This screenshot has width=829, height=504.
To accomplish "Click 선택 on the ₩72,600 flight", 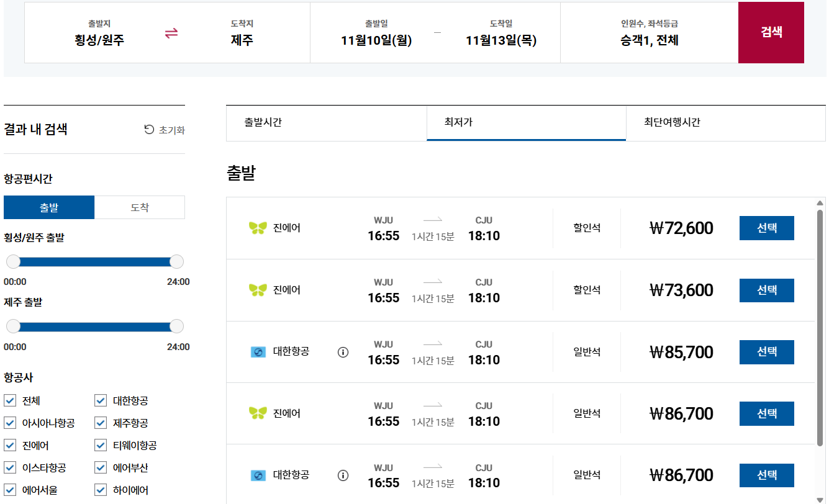I will coord(766,228).
